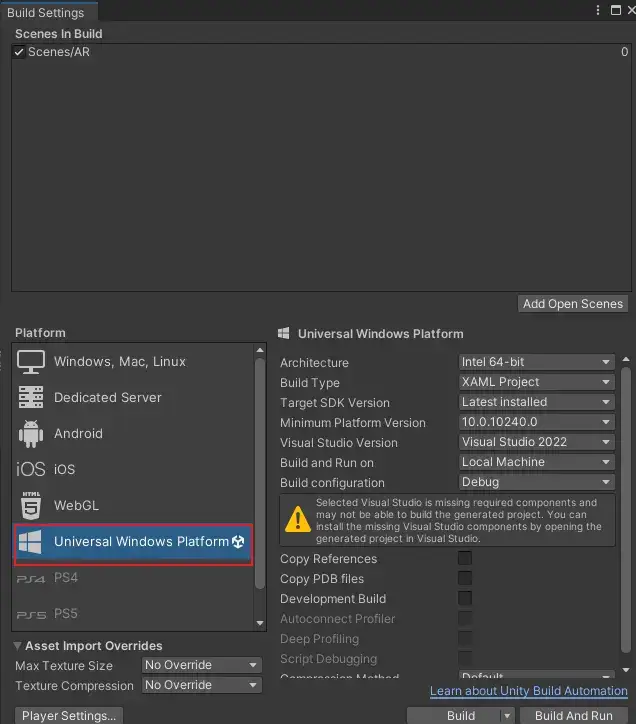Open the Architecture dropdown
This screenshot has width=636, height=724.
pyautogui.click(x=535, y=362)
